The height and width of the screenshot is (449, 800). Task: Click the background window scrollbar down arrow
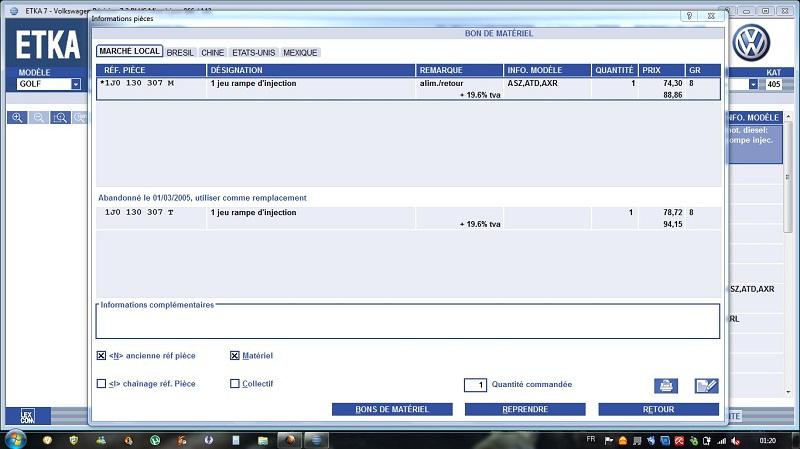click(x=789, y=392)
